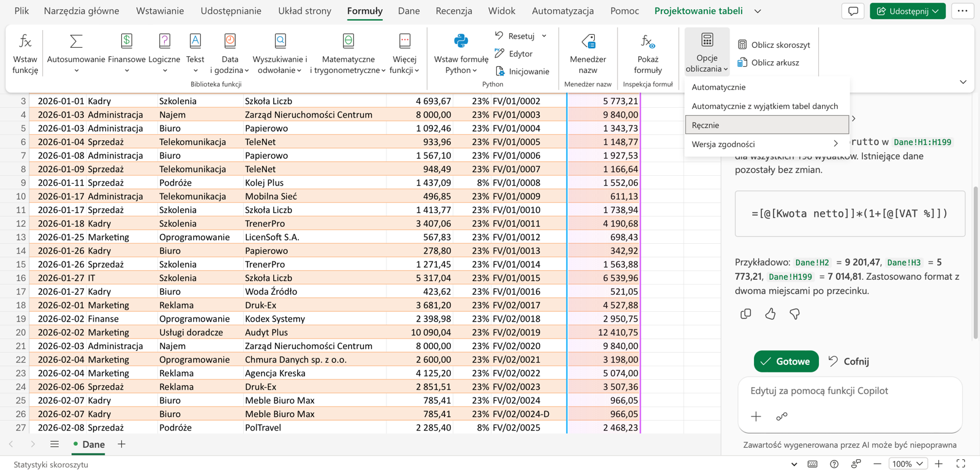Switch to the Dane ribbon tab
980x471 pixels.
tap(409, 11)
